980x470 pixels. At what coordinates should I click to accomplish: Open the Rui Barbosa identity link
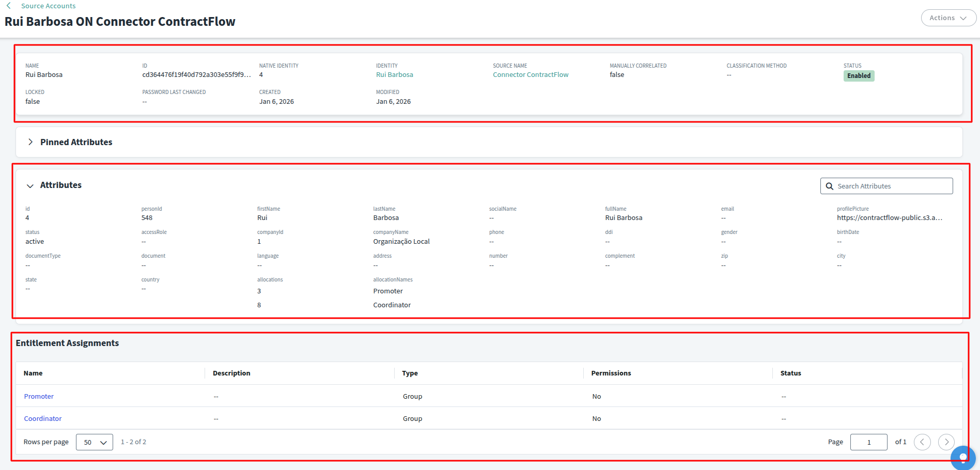click(x=394, y=75)
